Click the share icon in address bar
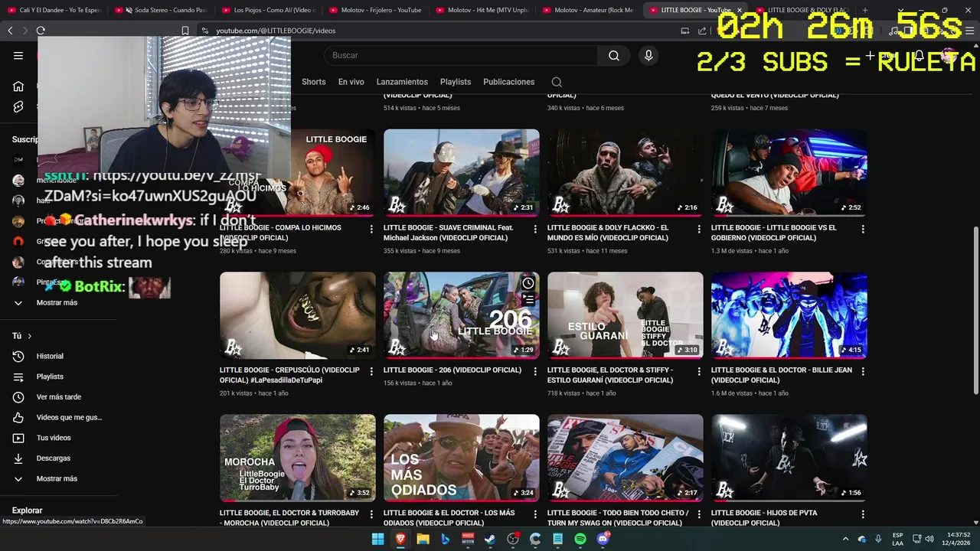Screen dimensions: 980x551 (x=702, y=31)
